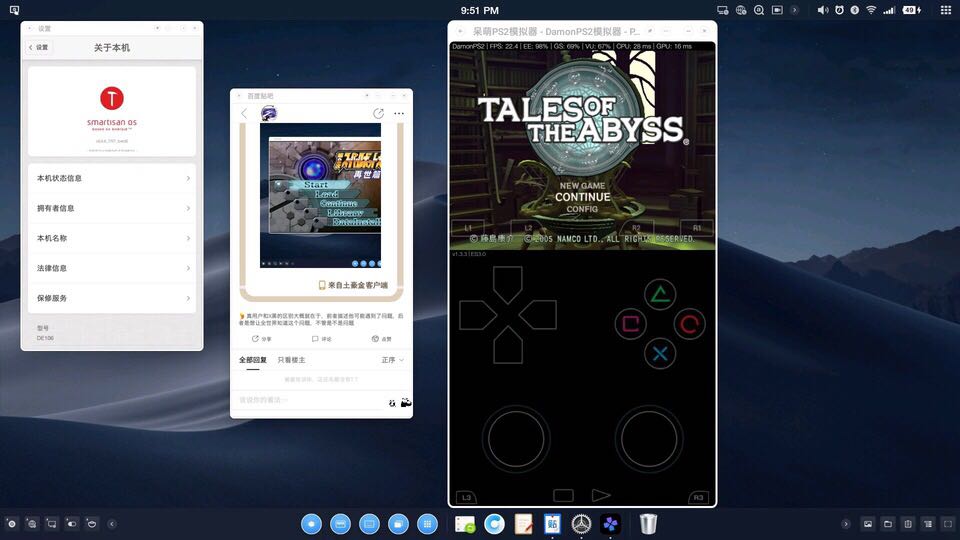960x540 pixels.
Task: Click the 点赞 like action under the post
Action: pyautogui.click(x=381, y=339)
